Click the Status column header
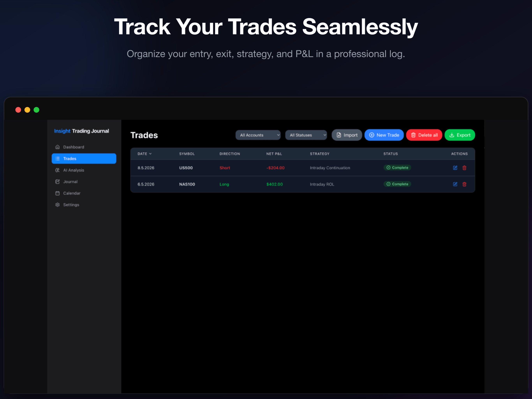 pos(391,154)
